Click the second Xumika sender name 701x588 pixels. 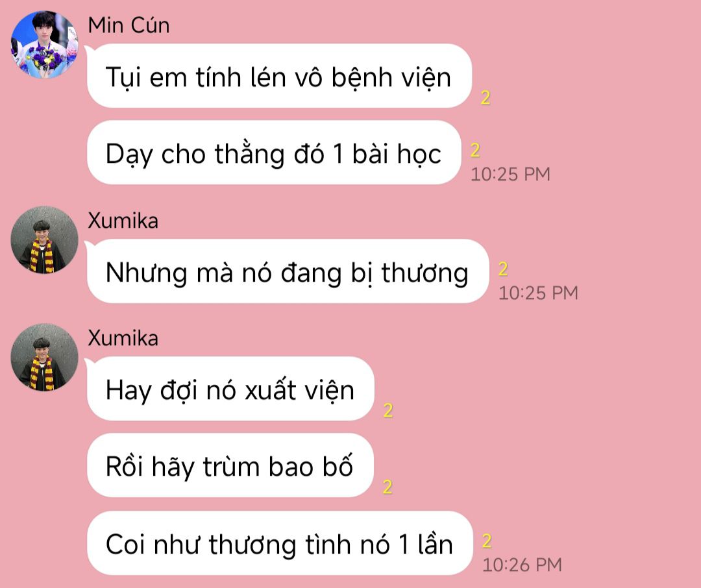[x=123, y=337]
